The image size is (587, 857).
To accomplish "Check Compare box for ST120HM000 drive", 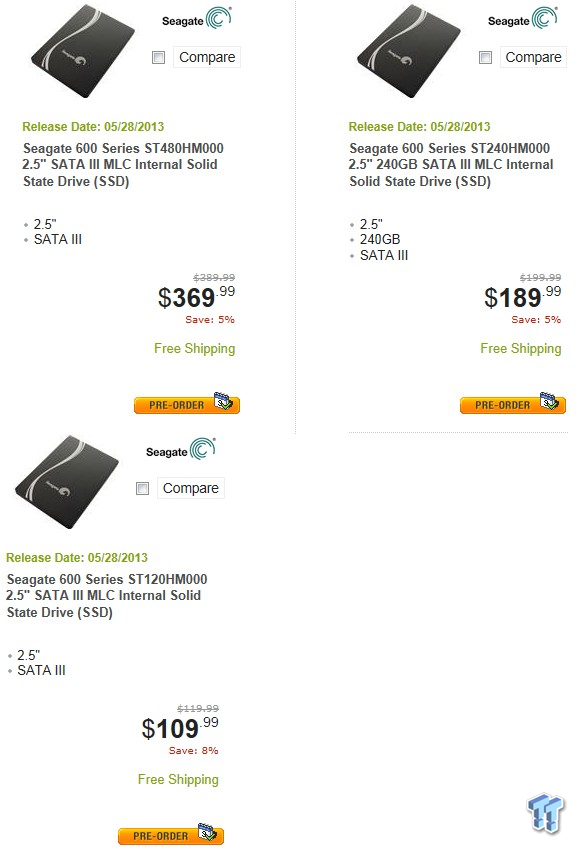I will pos(143,489).
